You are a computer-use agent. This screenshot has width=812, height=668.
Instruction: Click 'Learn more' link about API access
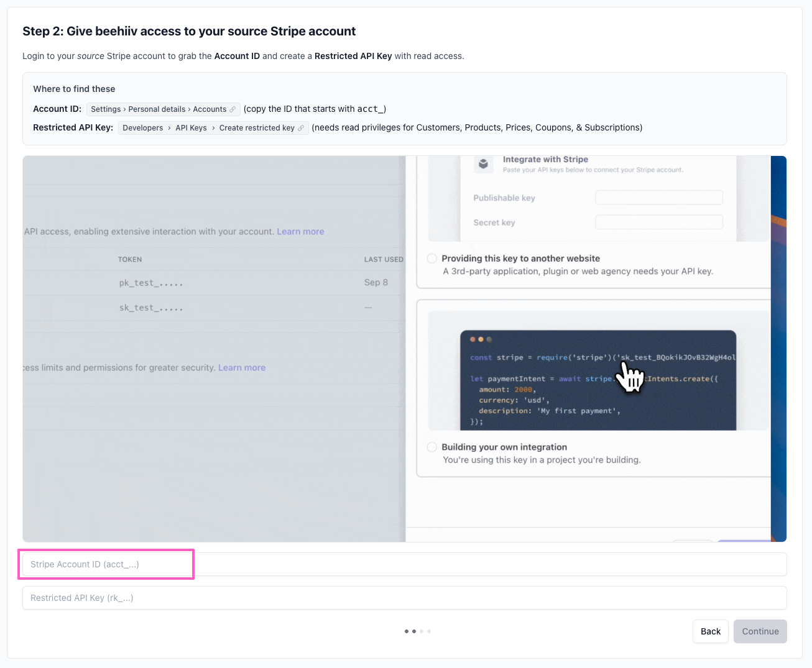pos(300,232)
